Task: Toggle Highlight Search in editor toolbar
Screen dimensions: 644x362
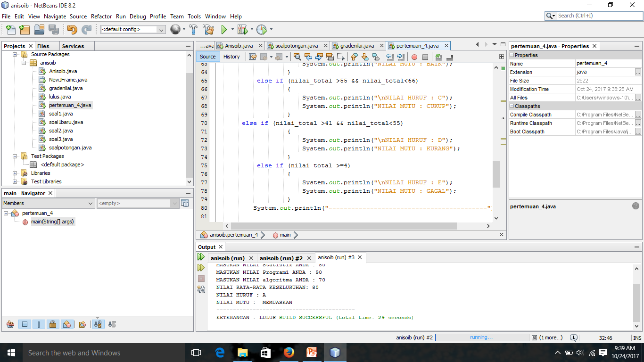Action: (x=330, y=57)
